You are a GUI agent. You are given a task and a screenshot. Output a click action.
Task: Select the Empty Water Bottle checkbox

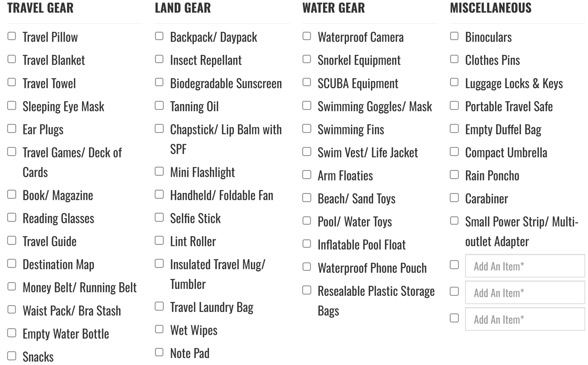click(x=12, y=332)
